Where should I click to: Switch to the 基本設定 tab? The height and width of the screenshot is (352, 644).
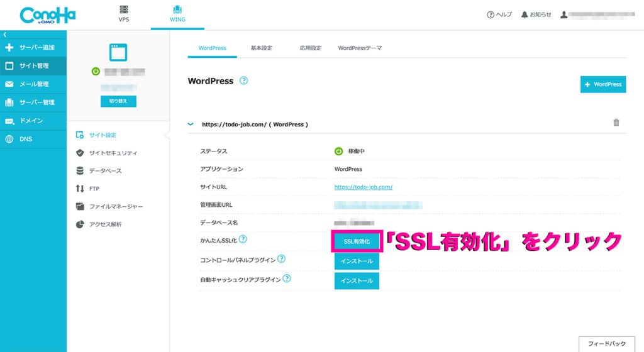point(261,48)
